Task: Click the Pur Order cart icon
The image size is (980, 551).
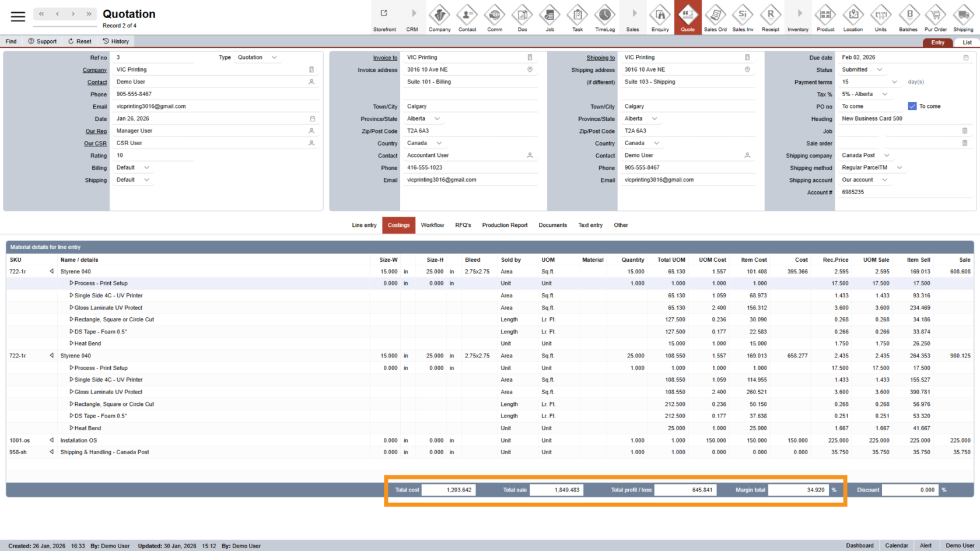Action: (936, 17)
